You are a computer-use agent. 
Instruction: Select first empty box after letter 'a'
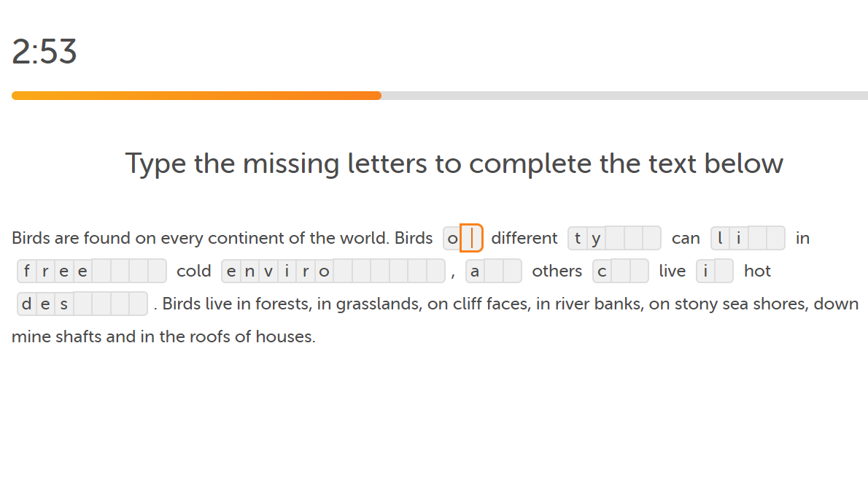[x=494, y=271]
